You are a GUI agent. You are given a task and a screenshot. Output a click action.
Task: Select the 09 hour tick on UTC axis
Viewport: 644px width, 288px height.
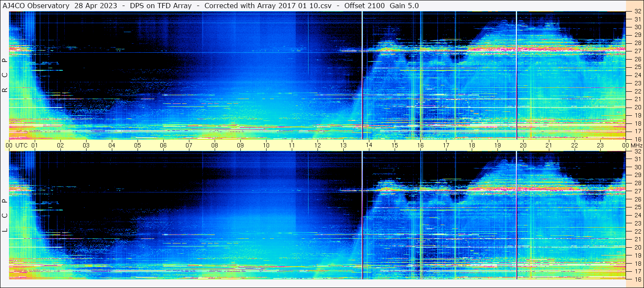(240, 145)
